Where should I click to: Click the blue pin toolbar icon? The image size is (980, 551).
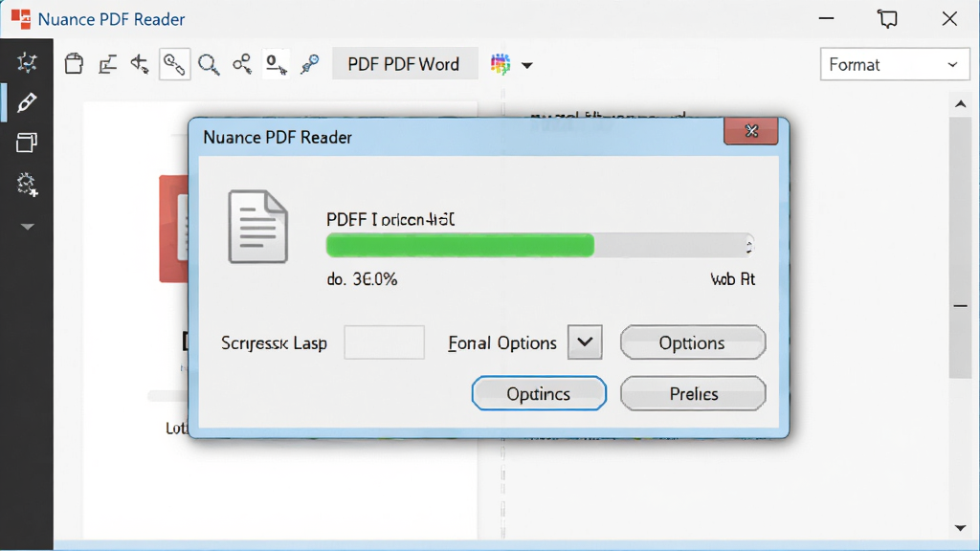click(309, 64)
